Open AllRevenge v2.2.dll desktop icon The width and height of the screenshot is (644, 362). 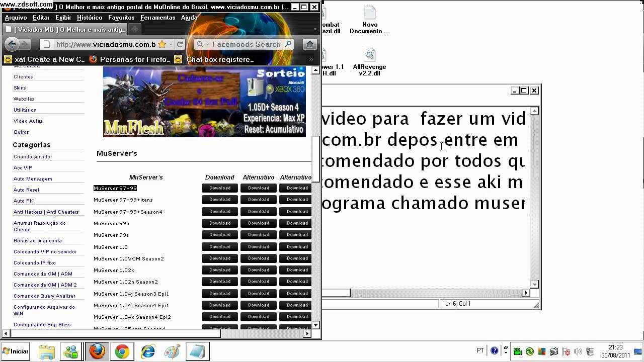pyautogui.click(x=370, y=62)
